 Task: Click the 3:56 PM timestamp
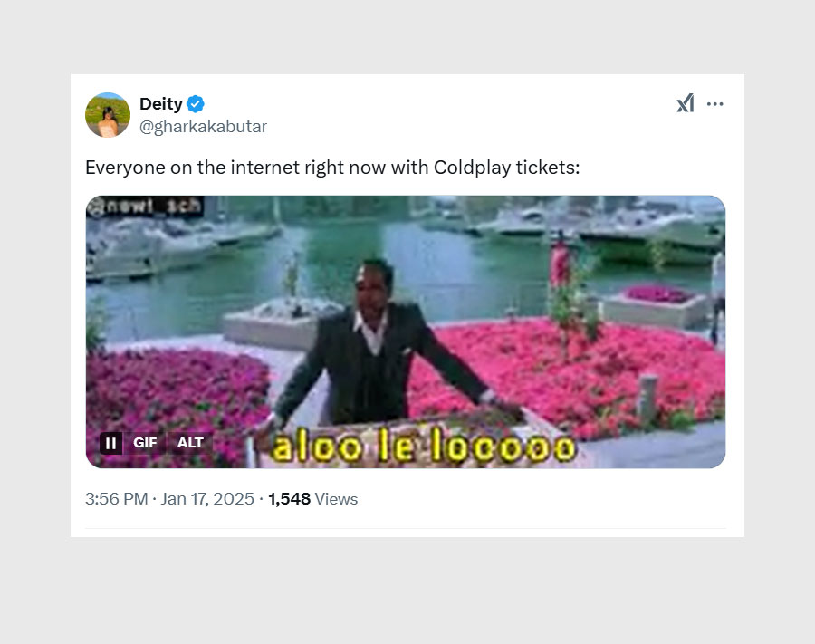point(116,499)
